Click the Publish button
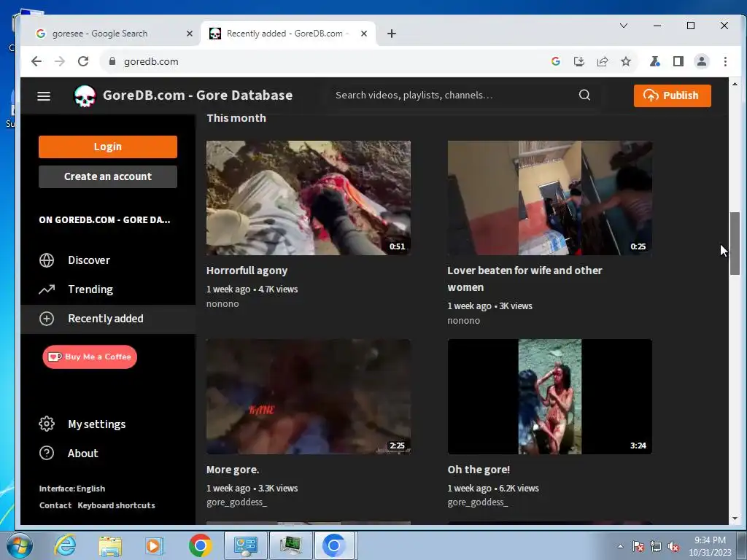This screenshot has width=747, height=560. coord(672,96)
